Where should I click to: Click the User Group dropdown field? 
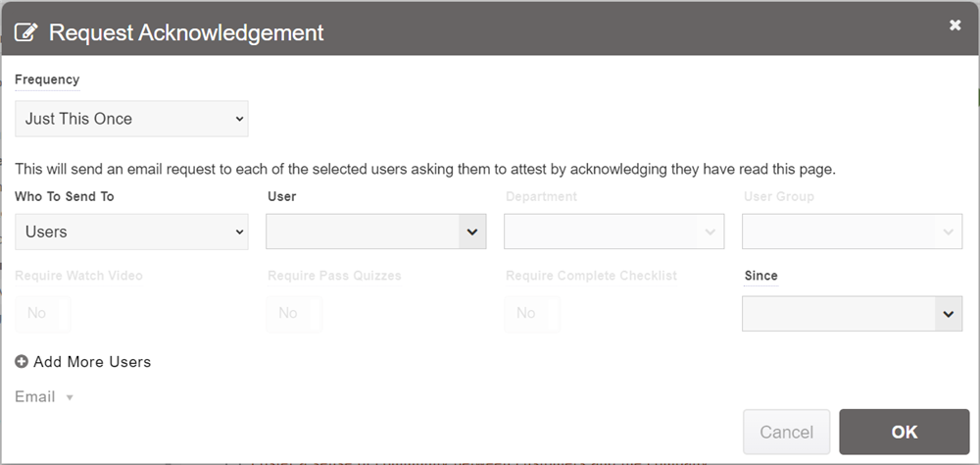coord(852,232)
